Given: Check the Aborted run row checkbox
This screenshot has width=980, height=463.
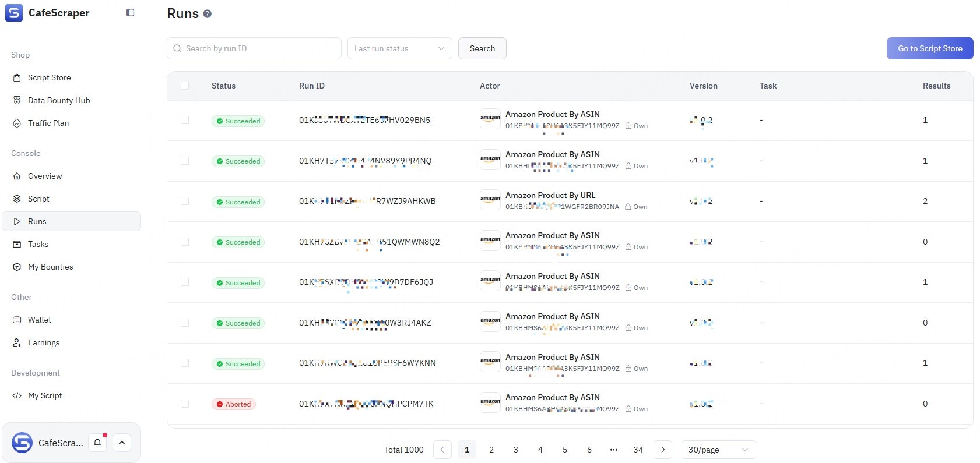Looking at the screenshot, I should click(x=185, y=404).
